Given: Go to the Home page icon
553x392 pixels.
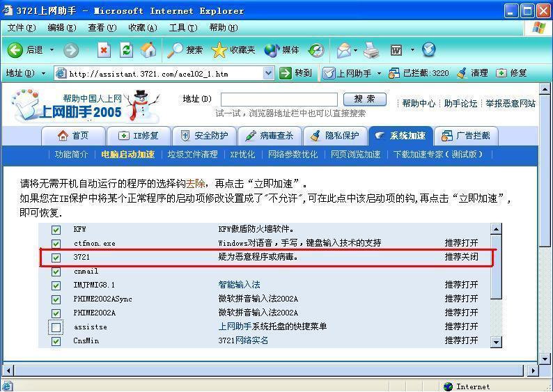Looking at the screenshot, I should 148,50.
